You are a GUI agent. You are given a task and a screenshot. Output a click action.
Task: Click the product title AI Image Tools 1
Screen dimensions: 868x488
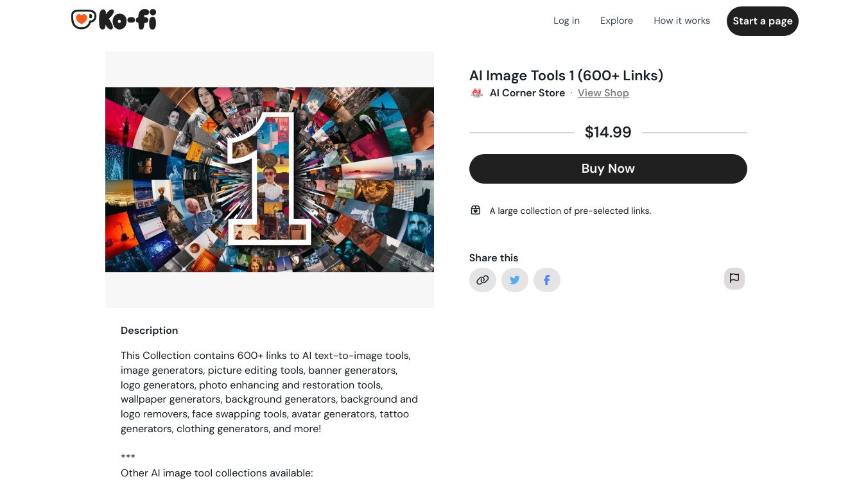click(x=566, y=76)
